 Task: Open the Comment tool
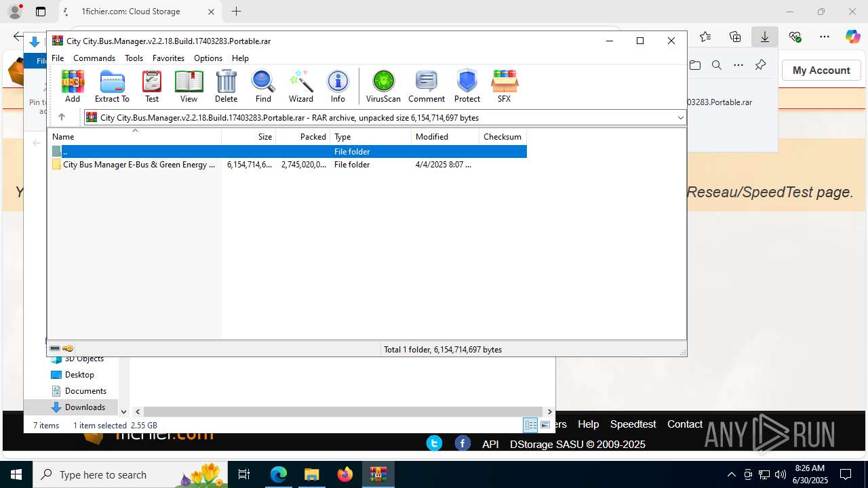tap(427, 86)
